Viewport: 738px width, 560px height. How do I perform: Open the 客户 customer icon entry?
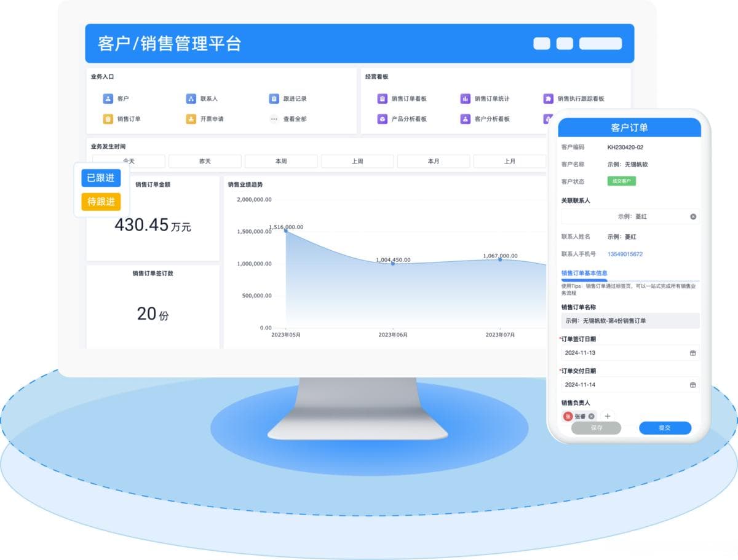coord(108,98)
